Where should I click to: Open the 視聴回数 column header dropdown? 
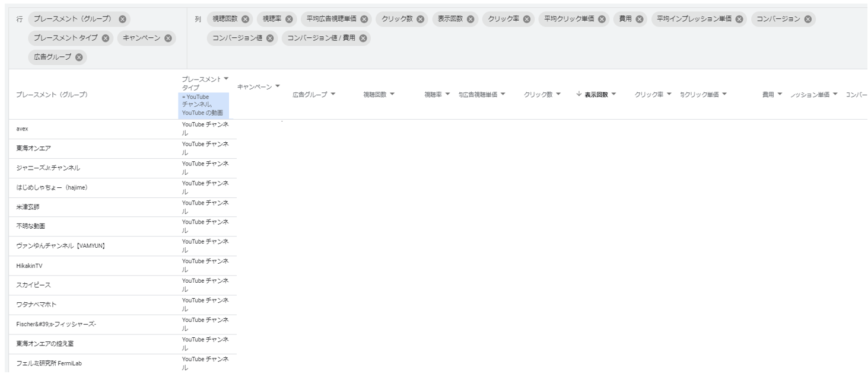click(x=392, y=94)
